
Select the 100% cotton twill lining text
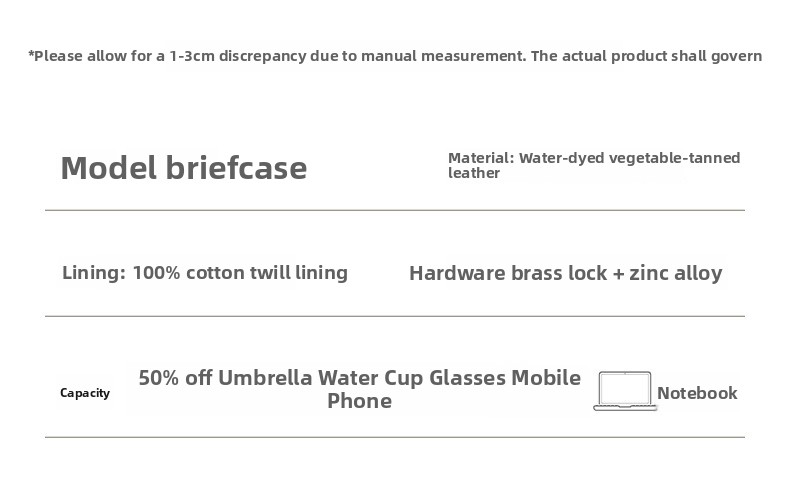240,272
